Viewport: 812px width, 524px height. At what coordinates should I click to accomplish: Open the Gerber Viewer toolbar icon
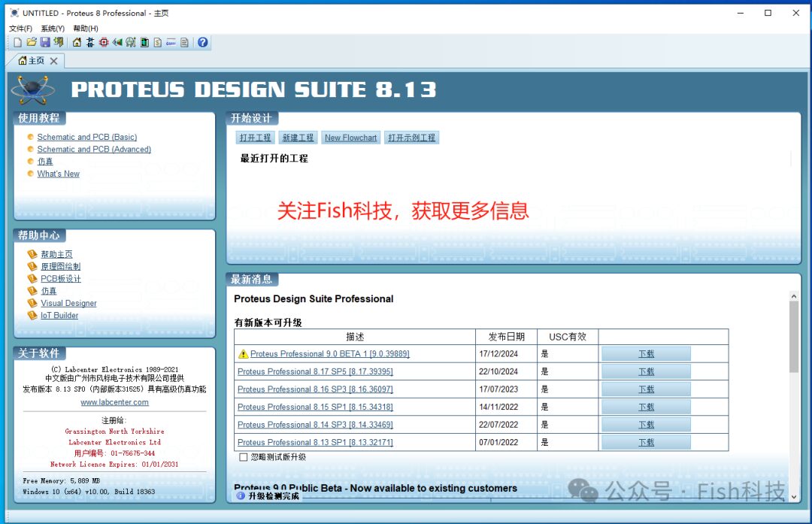(x=131, y=42)
